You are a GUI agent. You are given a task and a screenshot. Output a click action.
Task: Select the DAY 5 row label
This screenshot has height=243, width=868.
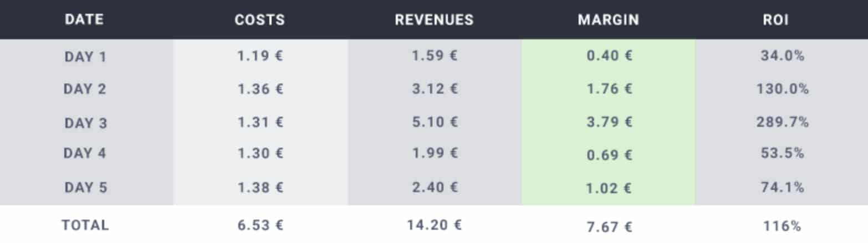(85, 188)
